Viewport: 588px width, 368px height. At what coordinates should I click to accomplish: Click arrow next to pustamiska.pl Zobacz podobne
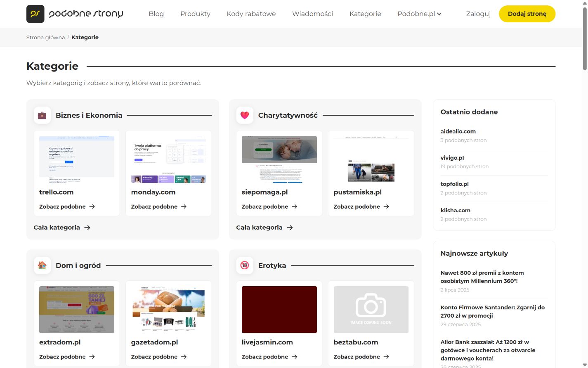[387, 207]
